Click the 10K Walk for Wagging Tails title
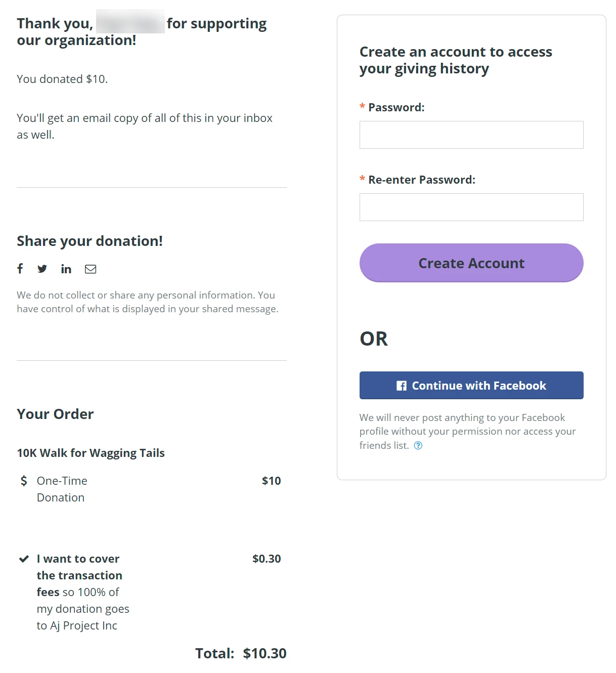This screenshot has width=616, height=673. [x=91, y=452]
